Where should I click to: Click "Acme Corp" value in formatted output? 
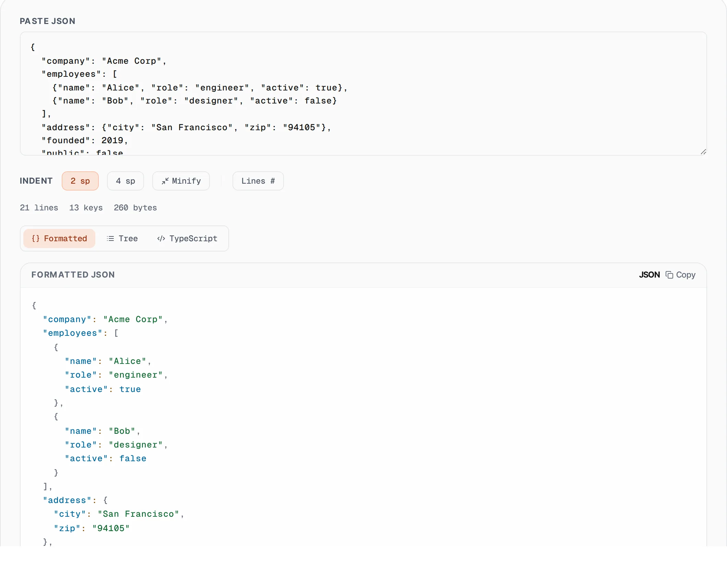pos(133,319)
